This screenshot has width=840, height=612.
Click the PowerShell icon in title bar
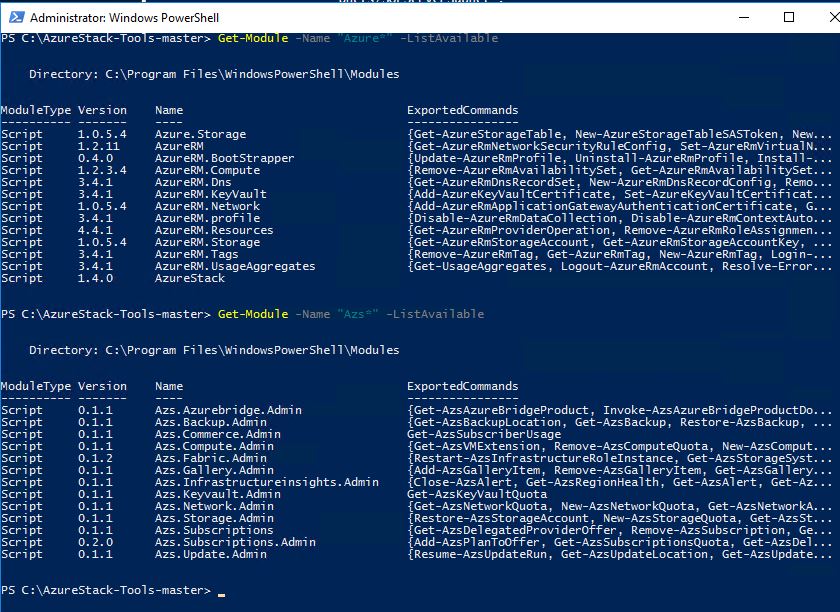(x=14, y=17)
